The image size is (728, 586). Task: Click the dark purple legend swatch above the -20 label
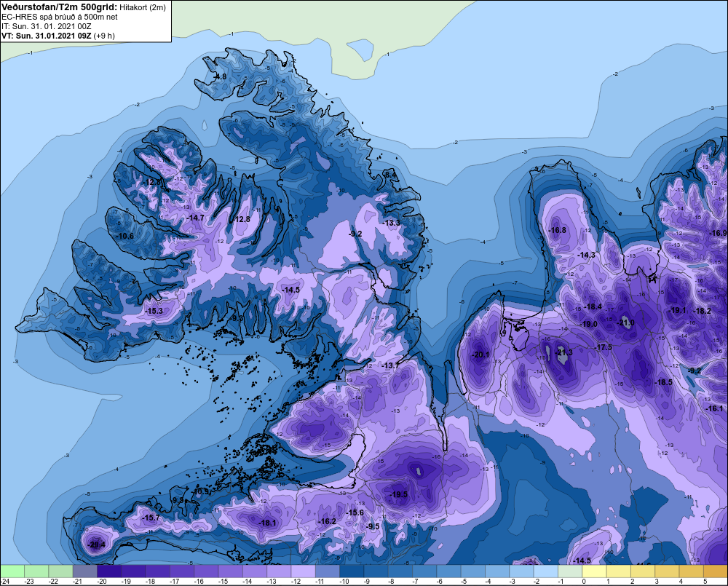tap(109, 571)
